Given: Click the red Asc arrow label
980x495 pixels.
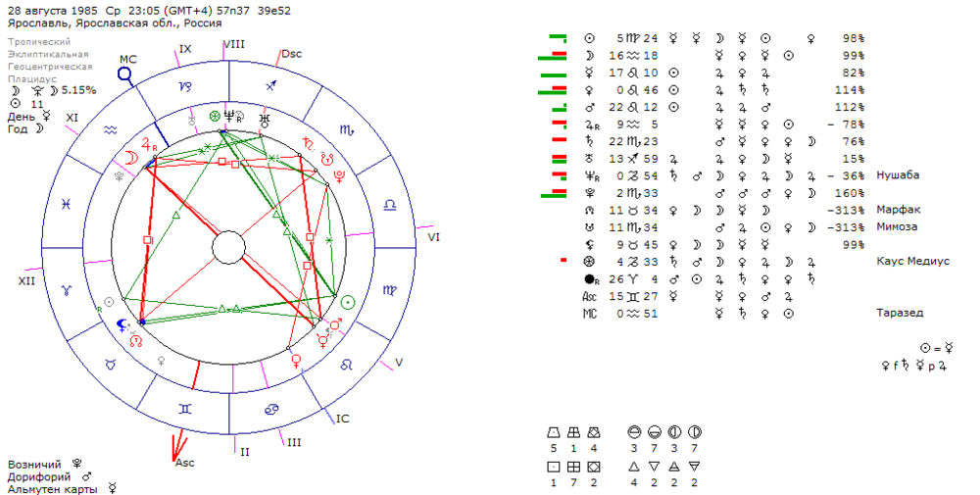Looking at the screenshot, I should point(185,463).
